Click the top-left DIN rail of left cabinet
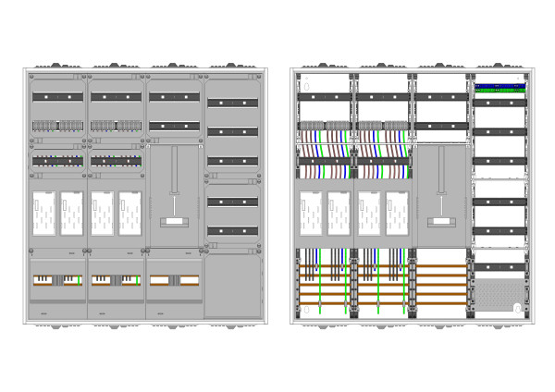Image resolution: width=555 pixels, height=392 pixels. pos(57,96)
